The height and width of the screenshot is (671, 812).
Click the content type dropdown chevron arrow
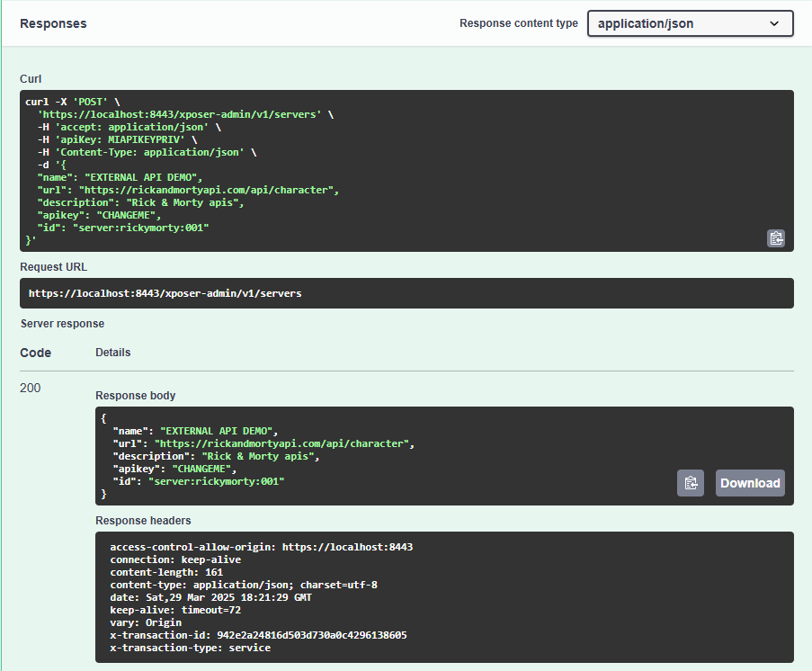pyautogui.click(x=775, y=23)
